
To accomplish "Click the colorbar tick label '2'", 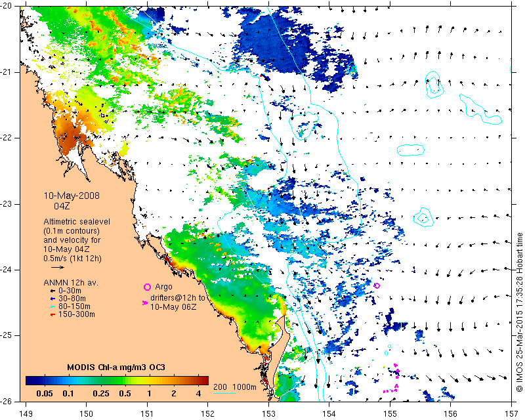I will 174,393.
